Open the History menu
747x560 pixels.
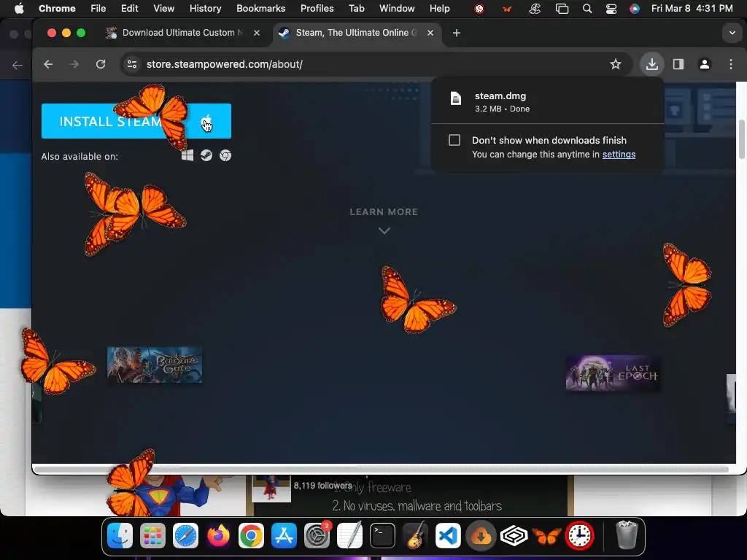pos(205,8)
